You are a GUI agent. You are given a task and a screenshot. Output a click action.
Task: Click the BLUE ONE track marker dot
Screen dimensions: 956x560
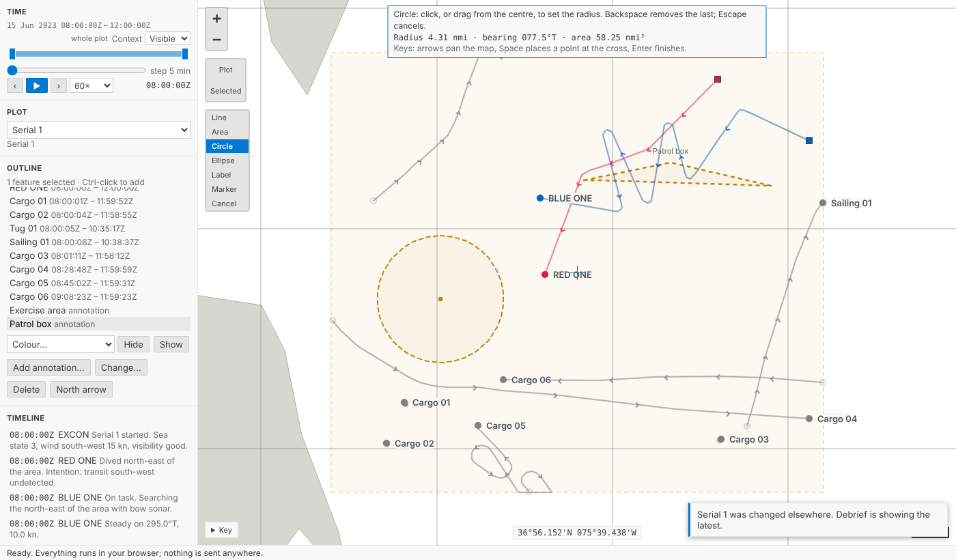point(540,198)
